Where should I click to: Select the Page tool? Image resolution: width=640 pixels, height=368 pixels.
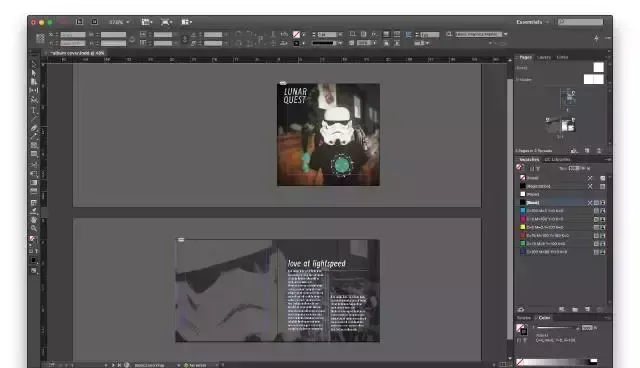[34, 82]
